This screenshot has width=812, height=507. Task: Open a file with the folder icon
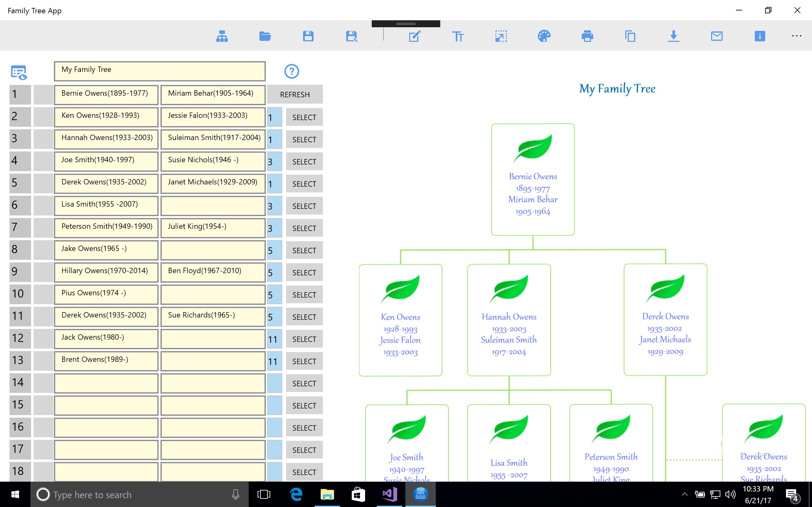tap(265, 36)
